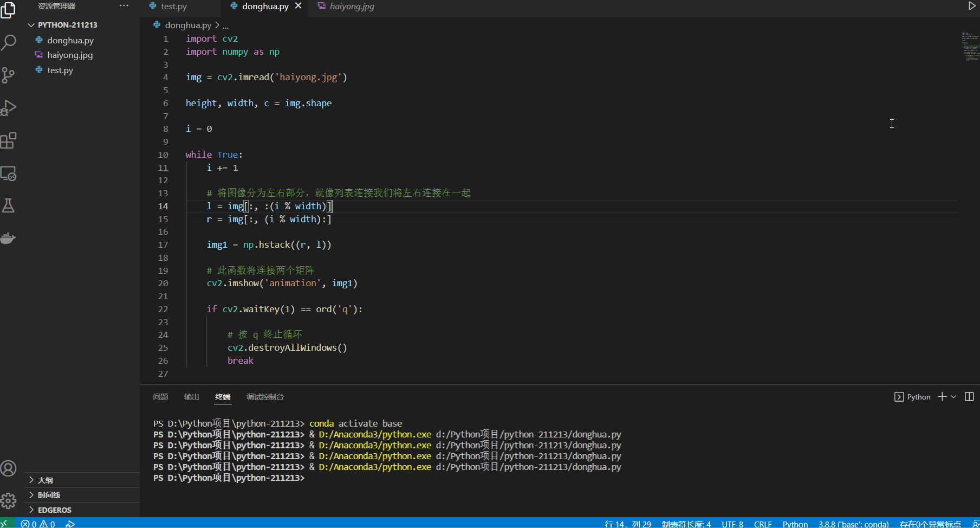Viewport: 980px width, 528px height.
Task: Open the 终端 (Terminal) panel tab
Action: pyautogui.click(x=223, y=397)
